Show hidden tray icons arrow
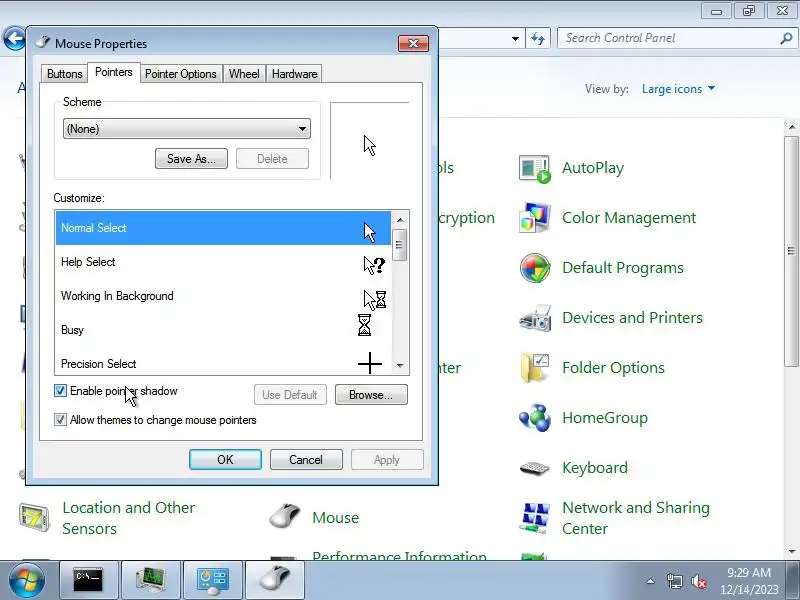The width and height of the screenshot is (800, 600). pyautogui.click(x=651, y=581)
